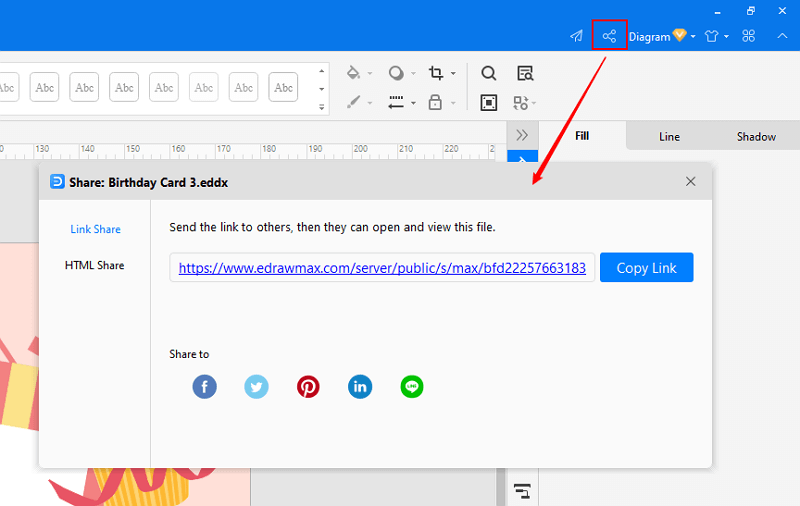800x506 pixels.
Task: Select the Fill paint bucket tool
Action: pyautogui.click(x=353, y=73)
